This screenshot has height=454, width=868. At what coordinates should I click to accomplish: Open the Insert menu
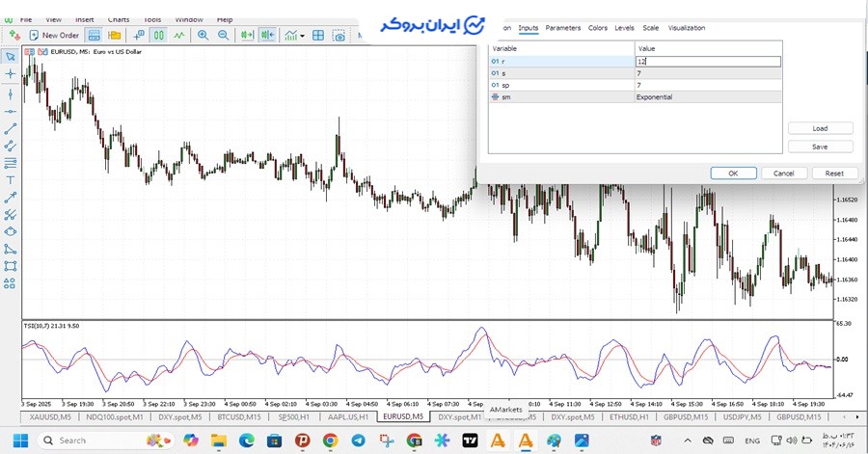pyautogui.click(x=85, y=20)
